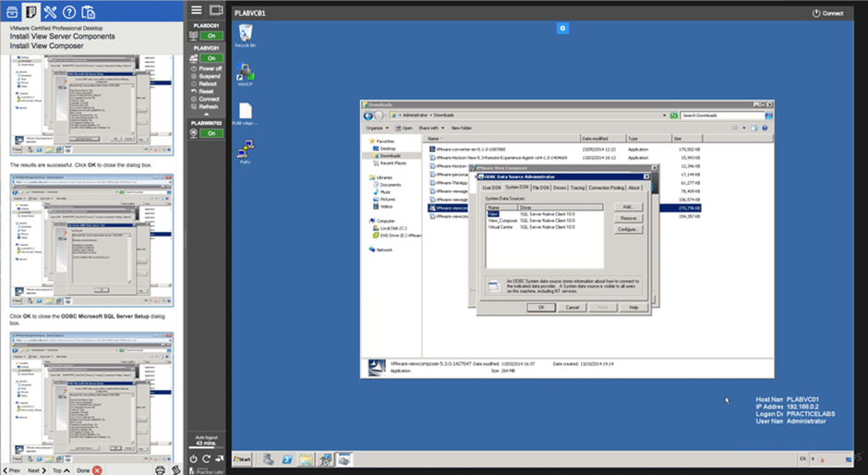
Task: Toggle PLABWIN702 power On switch
Action: click(x=211, y=133)
